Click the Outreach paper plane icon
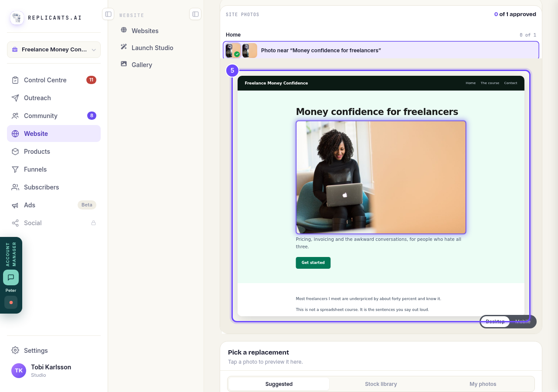The width and height of the screenshot is (558, 392). click(x=15, y=98)
